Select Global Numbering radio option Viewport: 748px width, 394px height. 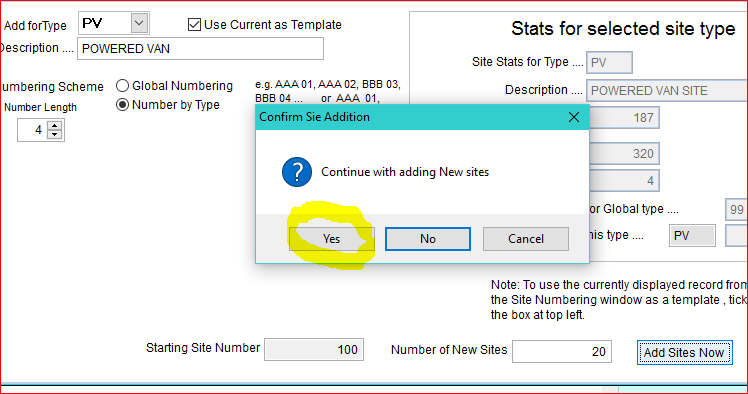(x=123, y=85)
